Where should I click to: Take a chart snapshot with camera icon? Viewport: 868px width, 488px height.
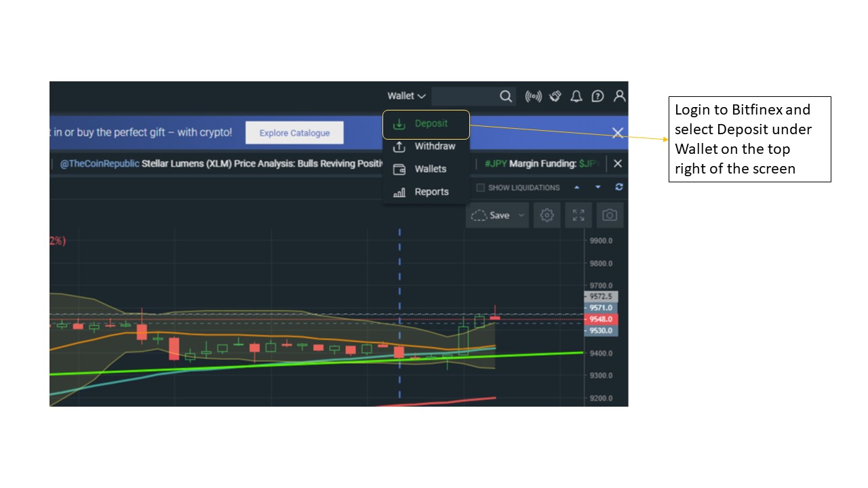(x=610, y=216)
